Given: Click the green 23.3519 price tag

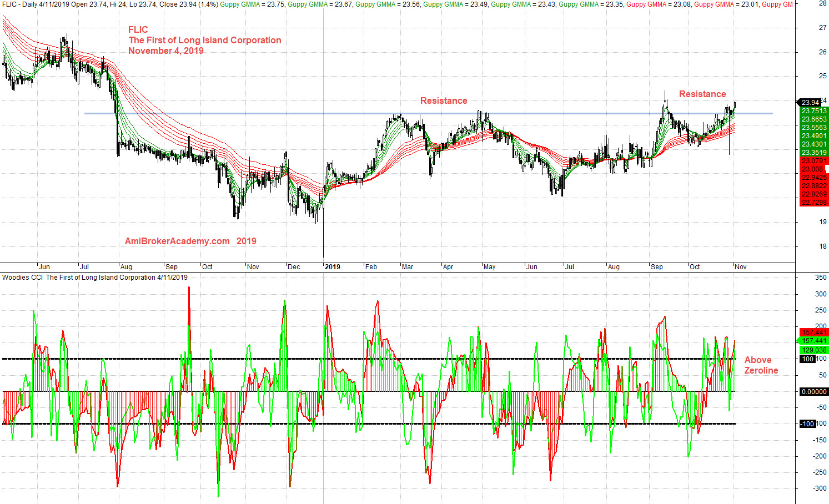Looking at the screenshot, I should pos(814,153).
